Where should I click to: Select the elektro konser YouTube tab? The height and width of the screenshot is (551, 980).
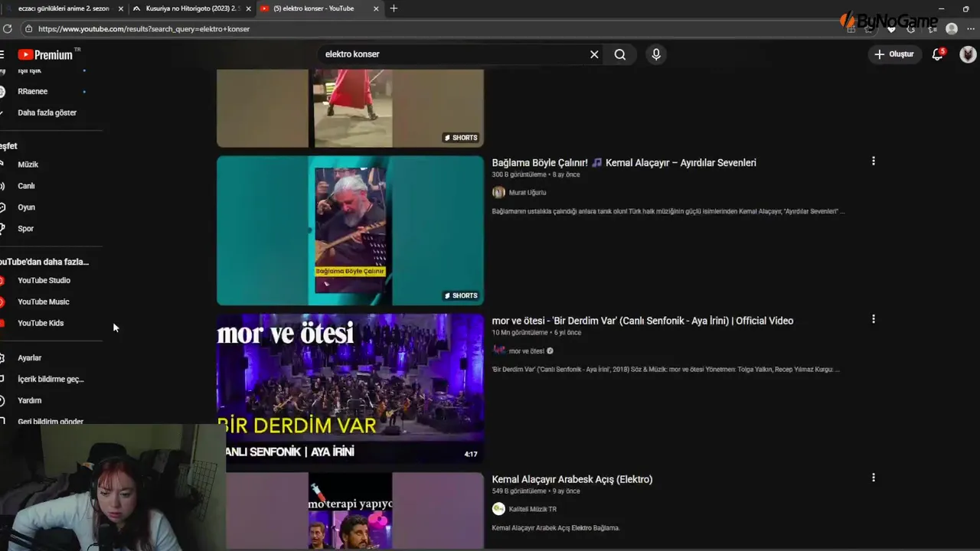[318, 8]
